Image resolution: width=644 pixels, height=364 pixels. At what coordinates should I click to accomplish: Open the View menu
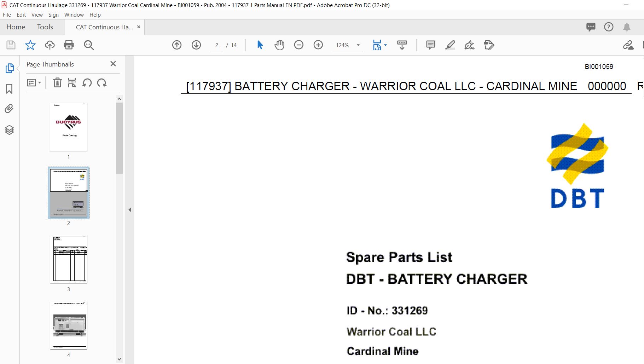[x=37, y=15]
